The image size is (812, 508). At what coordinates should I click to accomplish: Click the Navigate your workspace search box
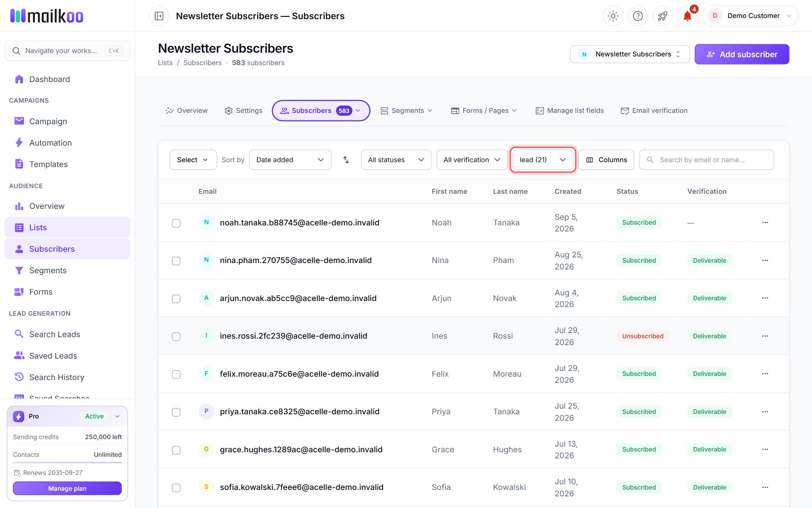click(67, 51)
